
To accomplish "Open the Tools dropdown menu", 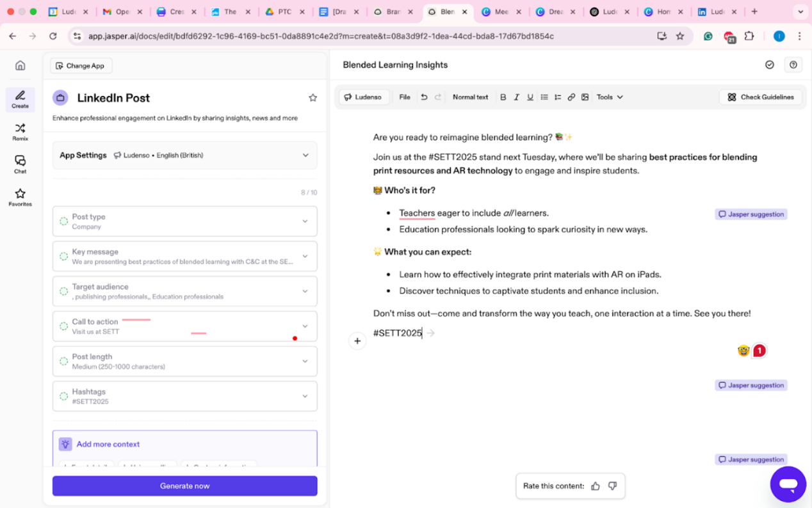I will click(609, 97).
